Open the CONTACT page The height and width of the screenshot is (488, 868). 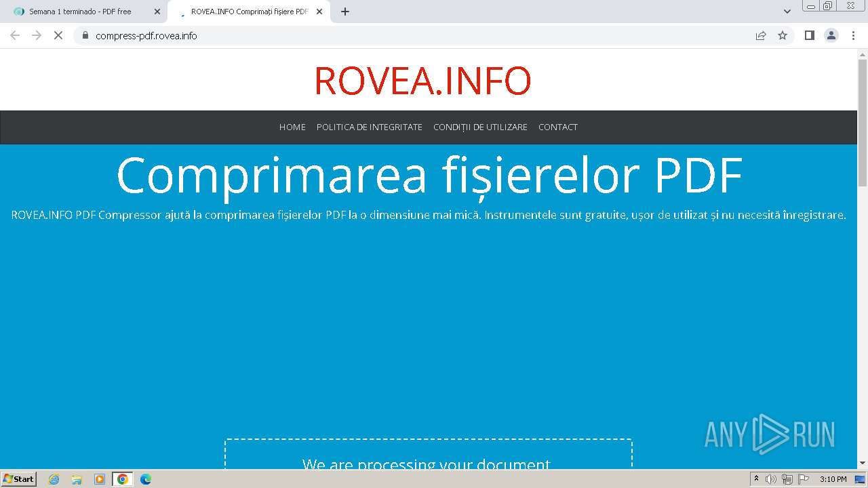(558, 127)
